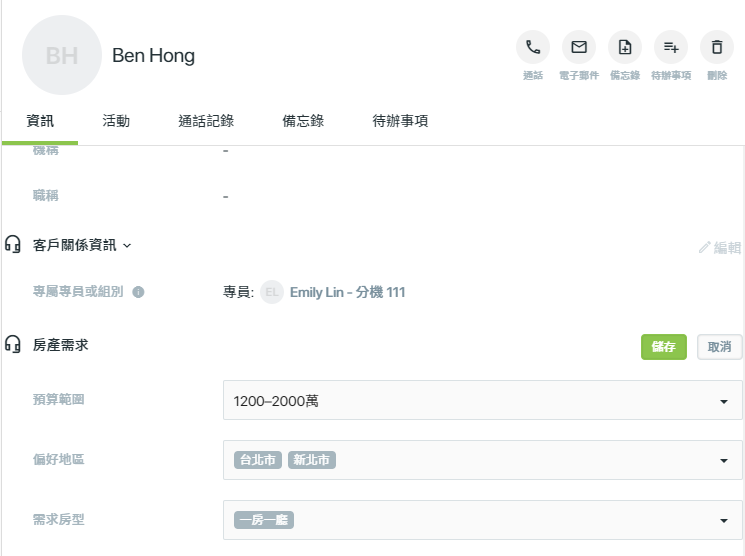
Task: Click the green 儲存 button
Action: [664, 347]
